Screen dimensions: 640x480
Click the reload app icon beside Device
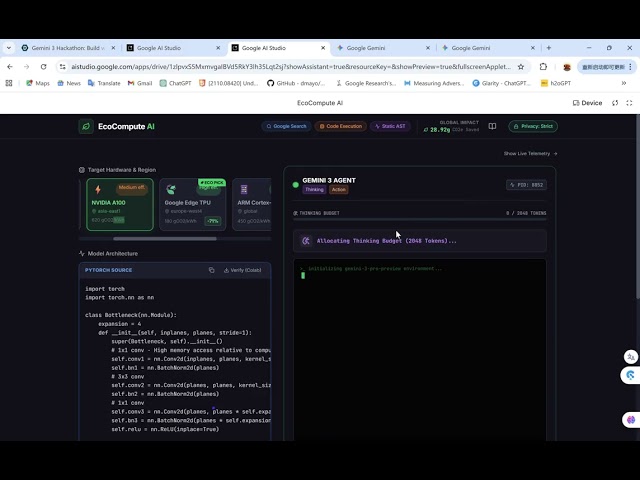(615, 103)
